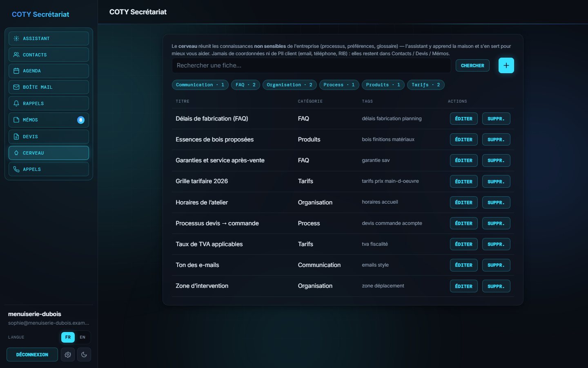This screenshot has width=588, height=368.
Task: Delete the Ton des e-mails fiche
Action: tap(496, 265)
